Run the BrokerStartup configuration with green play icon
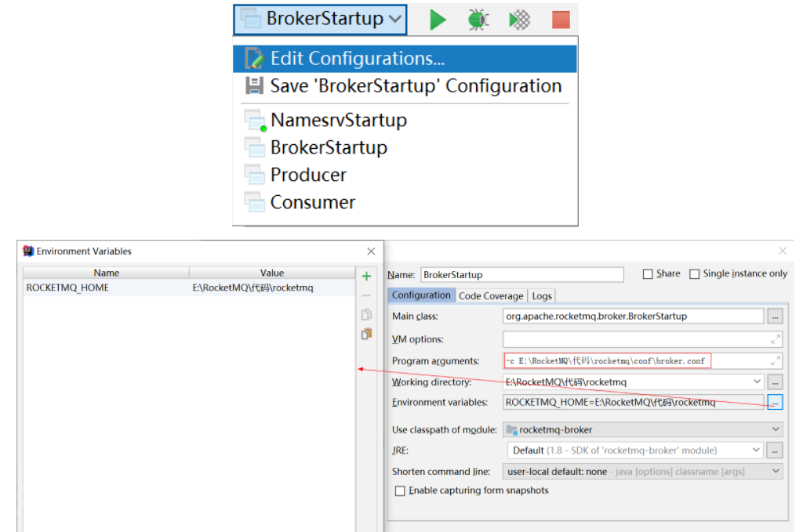Image resolution: width=803 pixels, height=532 pixels. pos(437,20)
